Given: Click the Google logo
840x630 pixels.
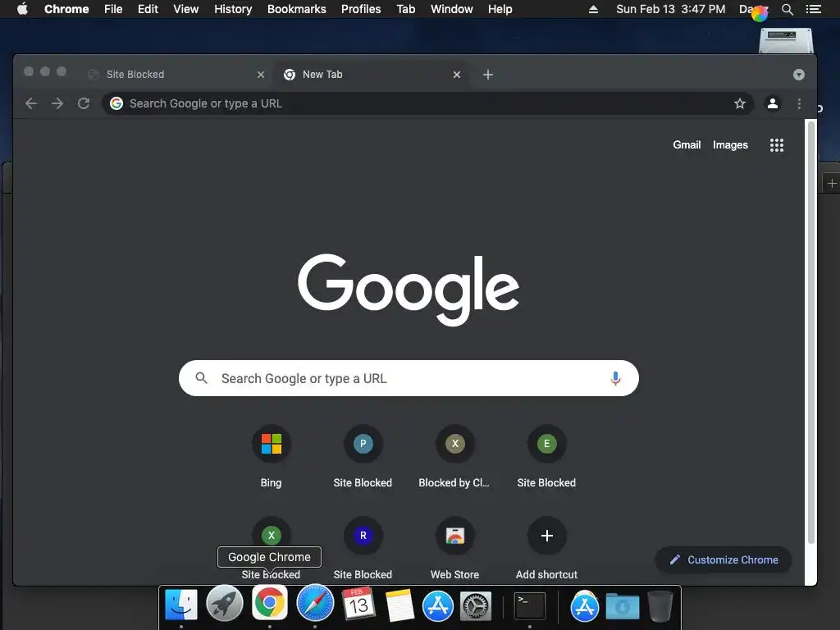Looking at the screenshot, I should tap(409, 290).
